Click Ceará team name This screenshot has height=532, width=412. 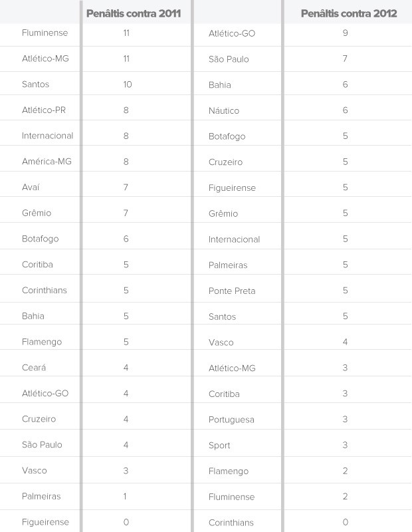coord(34,368)
